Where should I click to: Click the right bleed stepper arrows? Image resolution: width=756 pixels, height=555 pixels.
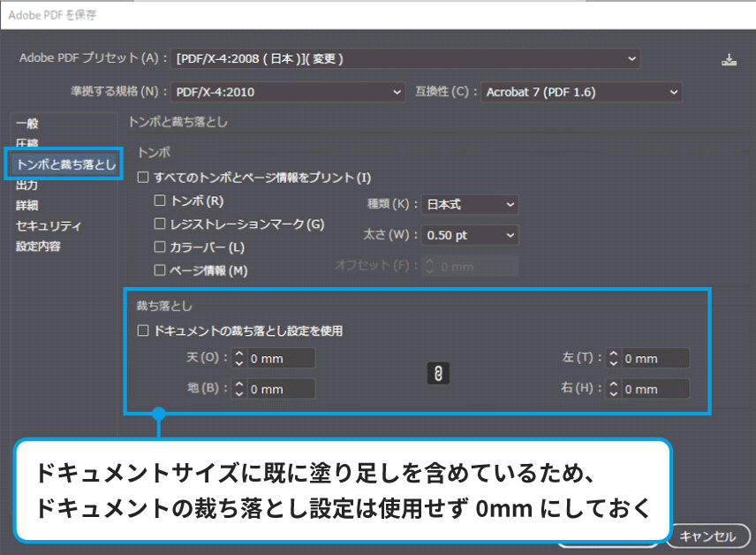pos(613,389)
